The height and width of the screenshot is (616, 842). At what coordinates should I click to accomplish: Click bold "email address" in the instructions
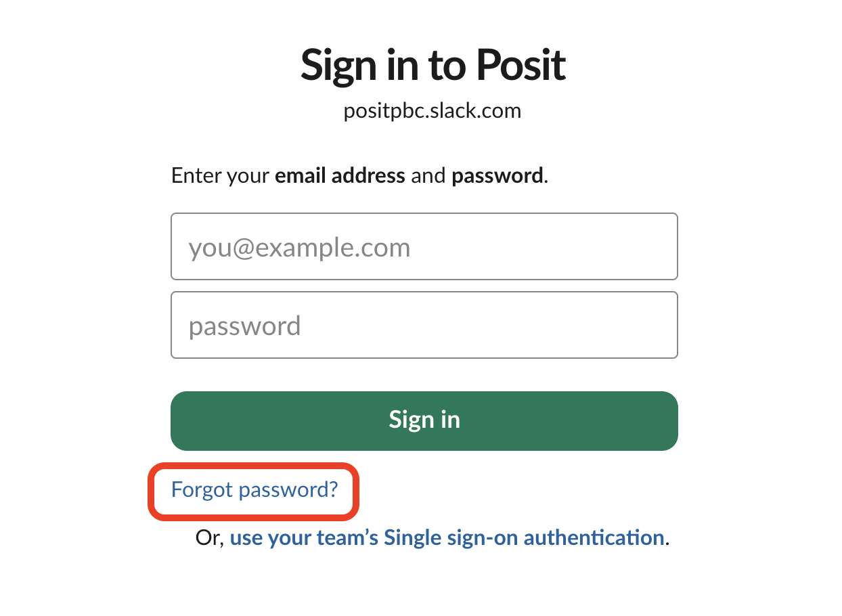pos(340,177)
